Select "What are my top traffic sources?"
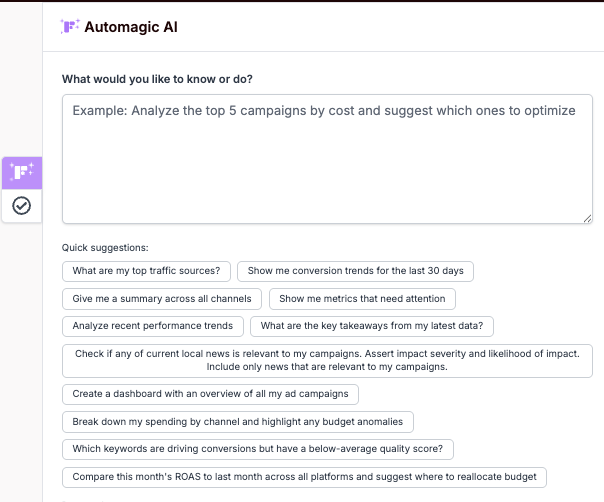The width and height of the screenshot is (604, 502). tap(146, 271)
